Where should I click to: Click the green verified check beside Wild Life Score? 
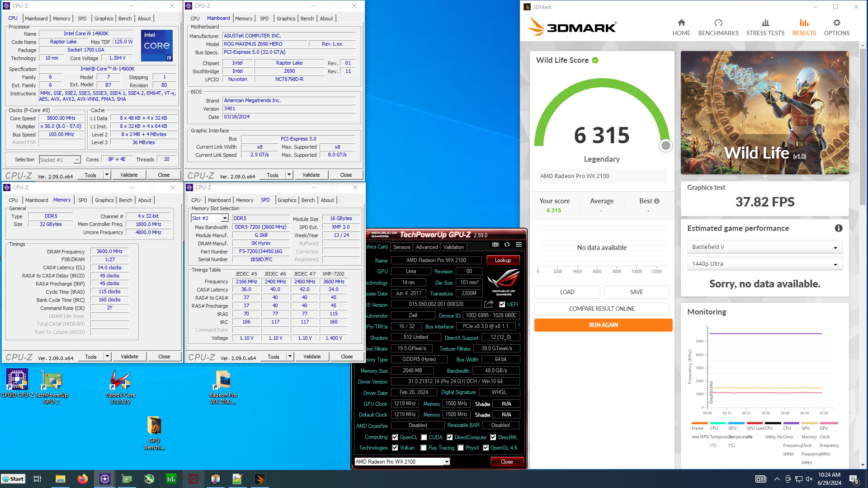(x=595, y=60)
